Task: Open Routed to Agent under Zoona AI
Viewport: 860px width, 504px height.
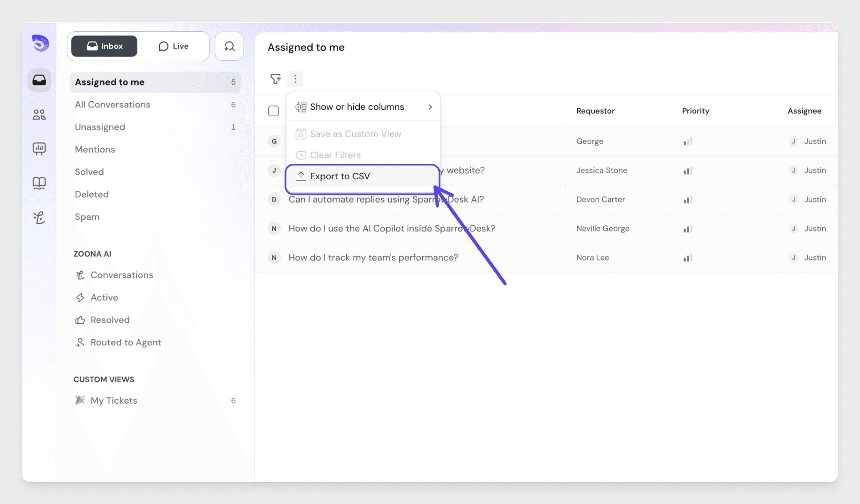Action: pos(126,343)
